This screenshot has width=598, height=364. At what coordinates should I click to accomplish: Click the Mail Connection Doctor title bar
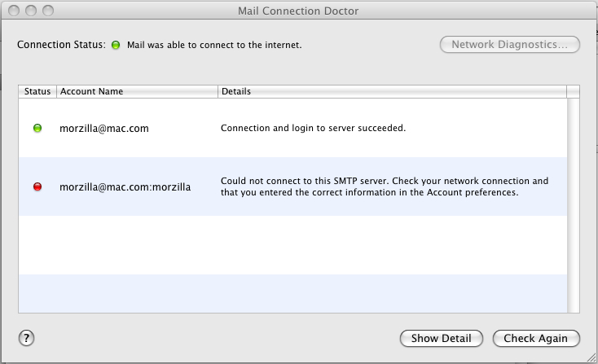click(298, 11)
